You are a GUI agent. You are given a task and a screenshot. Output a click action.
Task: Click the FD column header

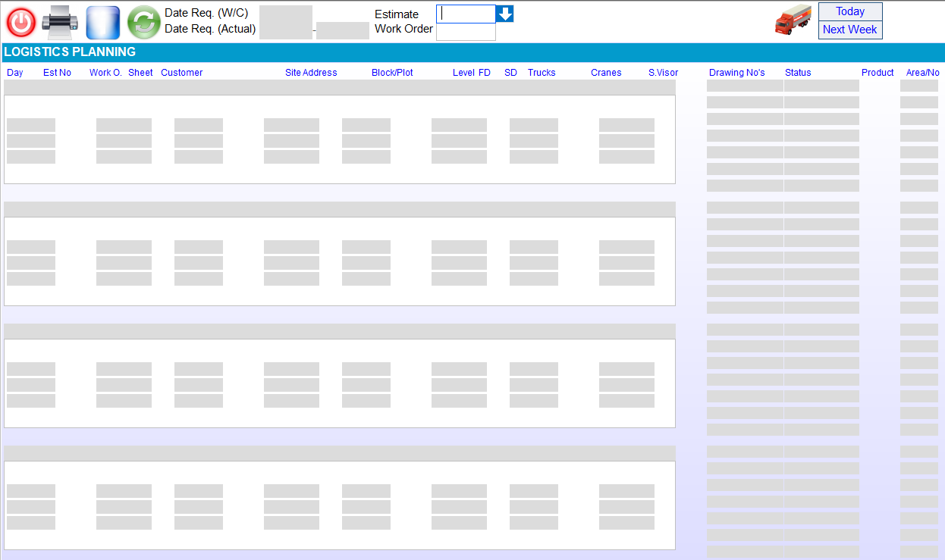coord(485,73)
